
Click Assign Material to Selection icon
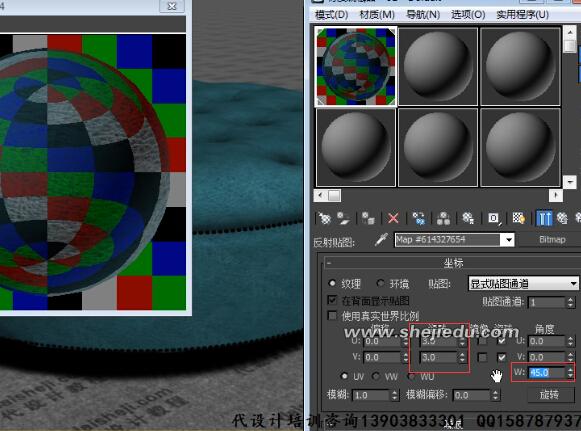coord(368,218)
